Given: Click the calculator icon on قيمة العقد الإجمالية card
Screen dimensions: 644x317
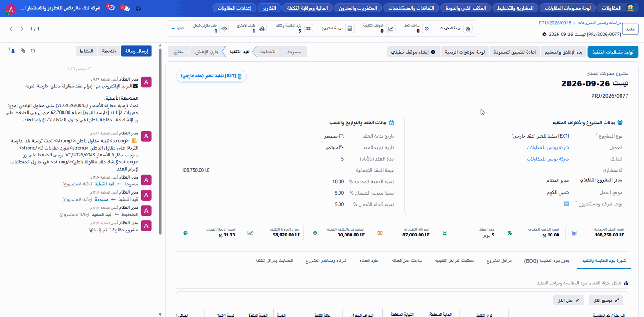Looking at the screenshot, I should (574, 233).
